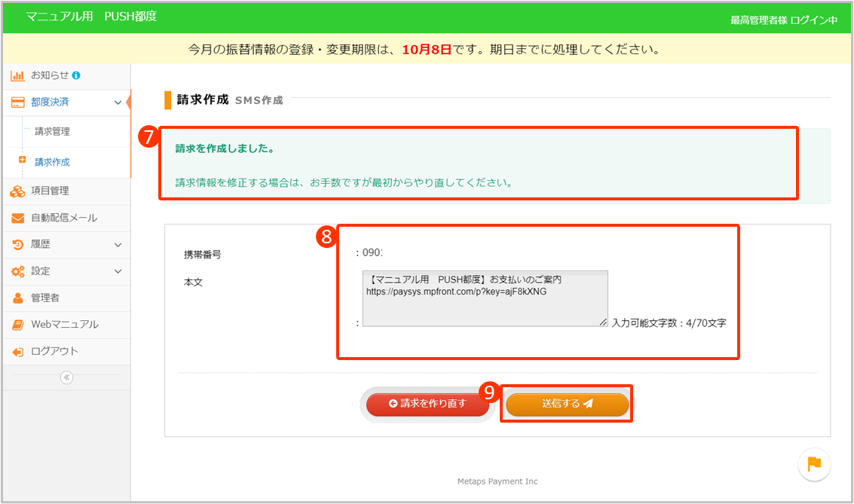Select 請求作成 in the sidebar
Viewport: 854px width, 504px height.
(52, 162)
